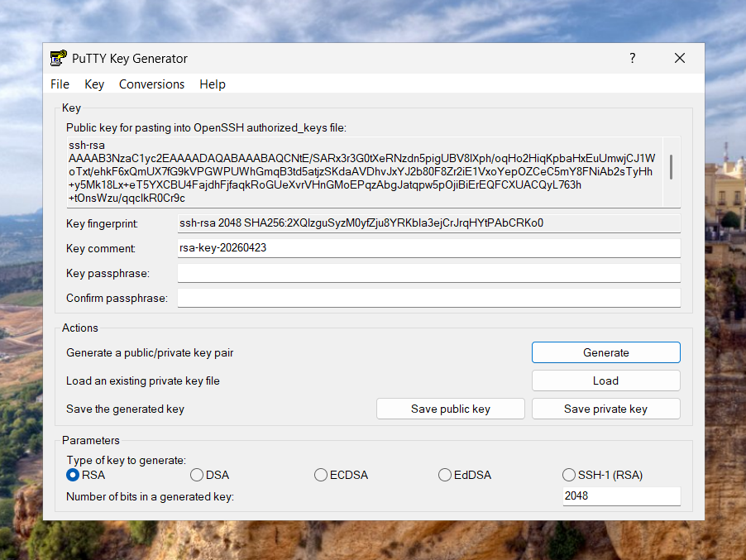The width and height of the screenshot is (746, 560).
Task: Open the Key menu
Action: tap(94, 84)
